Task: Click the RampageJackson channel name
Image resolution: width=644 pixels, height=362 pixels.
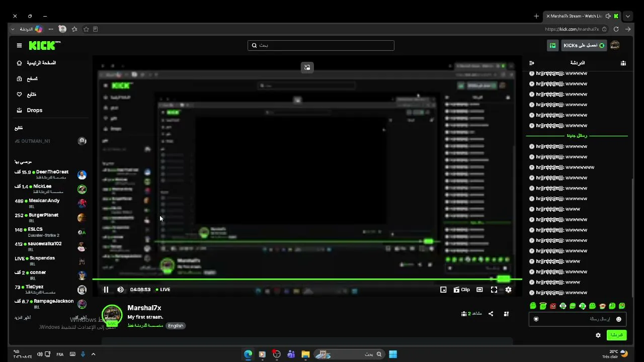Action: pyautogui.click(x=54, y=301)
